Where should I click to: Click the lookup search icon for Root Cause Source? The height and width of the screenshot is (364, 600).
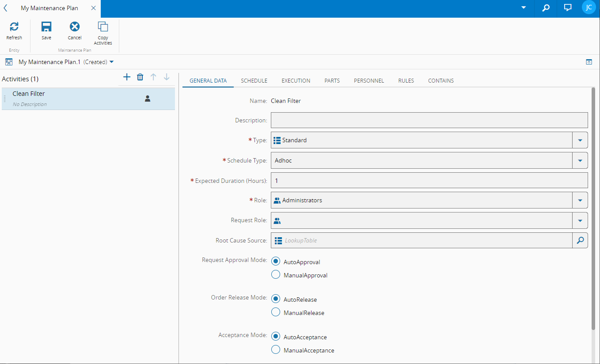pyautogui.click(x=580, y=240)
